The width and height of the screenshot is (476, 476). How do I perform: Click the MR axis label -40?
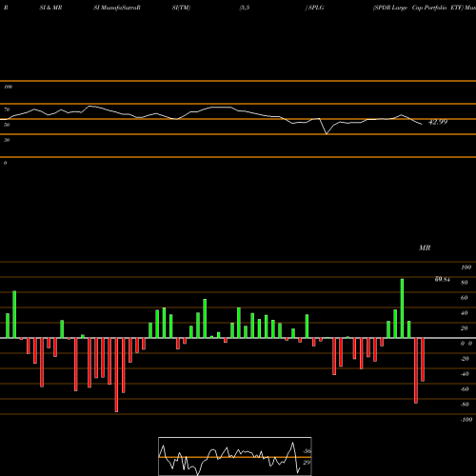coord(465,374)
